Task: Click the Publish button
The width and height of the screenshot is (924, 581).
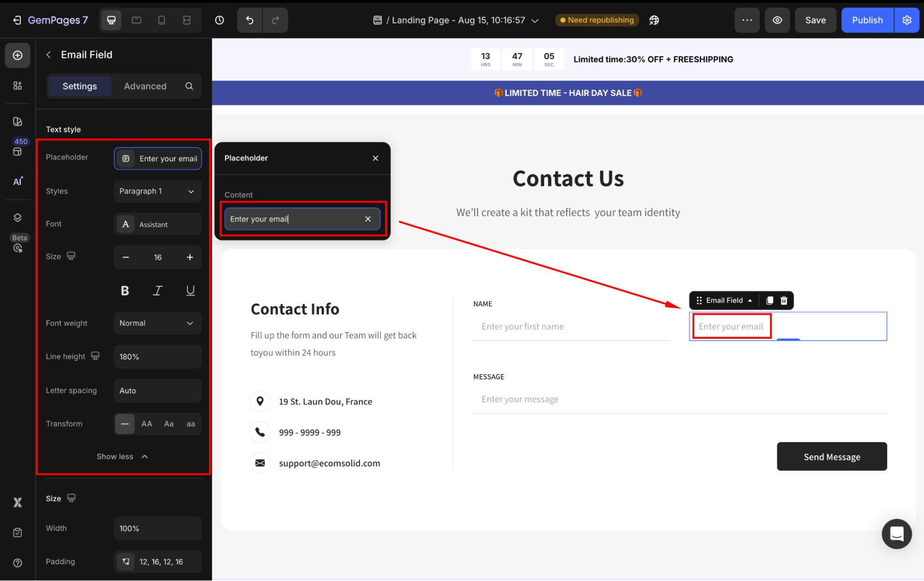Action: pyautogui.click(x=867, y=20)
